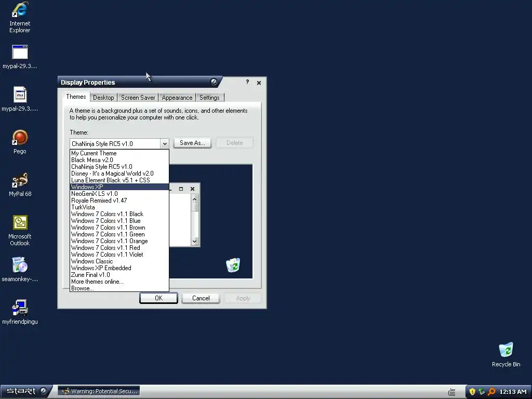
Task: Open the Appearance tab
Action: point(177,98)
